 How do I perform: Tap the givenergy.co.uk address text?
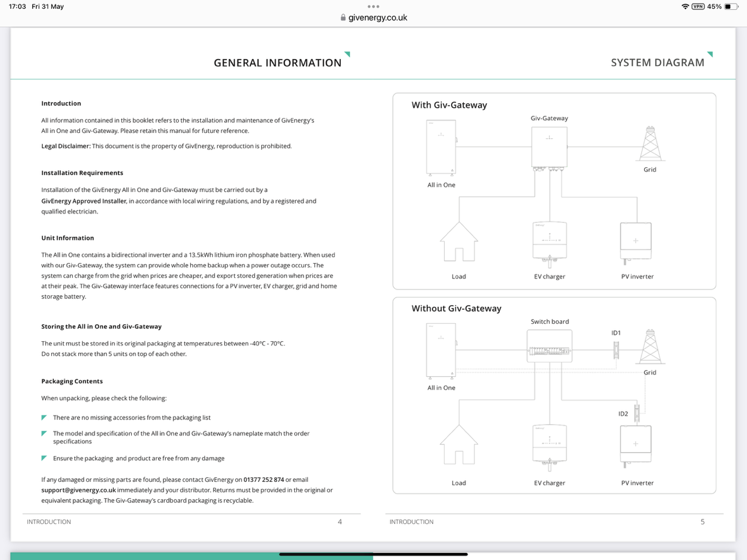tap(378, 17)
